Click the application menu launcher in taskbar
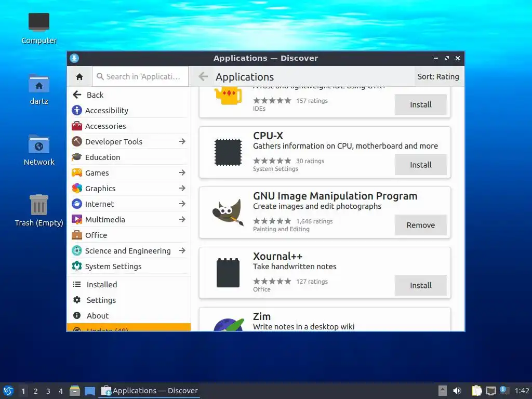 [8, 391]
